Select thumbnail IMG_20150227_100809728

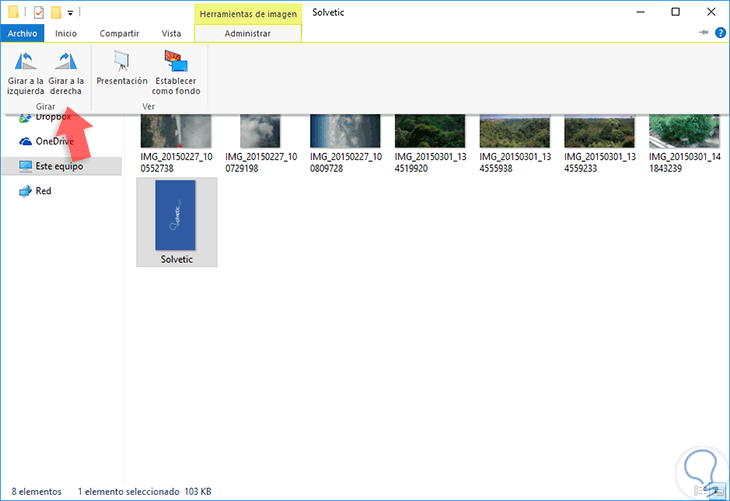pos(345,131)
